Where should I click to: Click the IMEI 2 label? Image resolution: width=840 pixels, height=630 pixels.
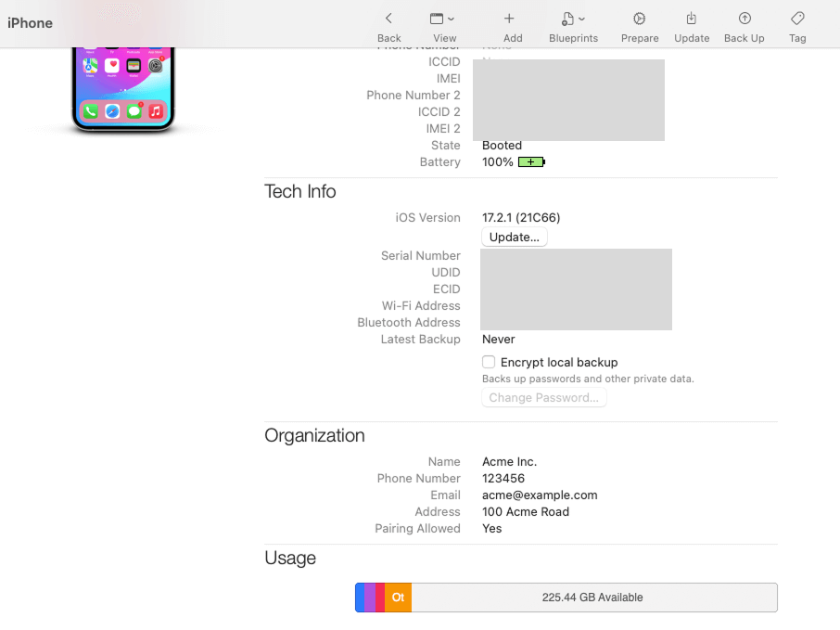coord(443,129)
